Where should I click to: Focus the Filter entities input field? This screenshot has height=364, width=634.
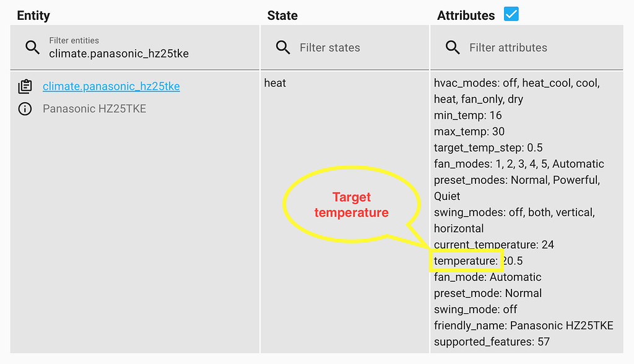(x=149, y=53)
